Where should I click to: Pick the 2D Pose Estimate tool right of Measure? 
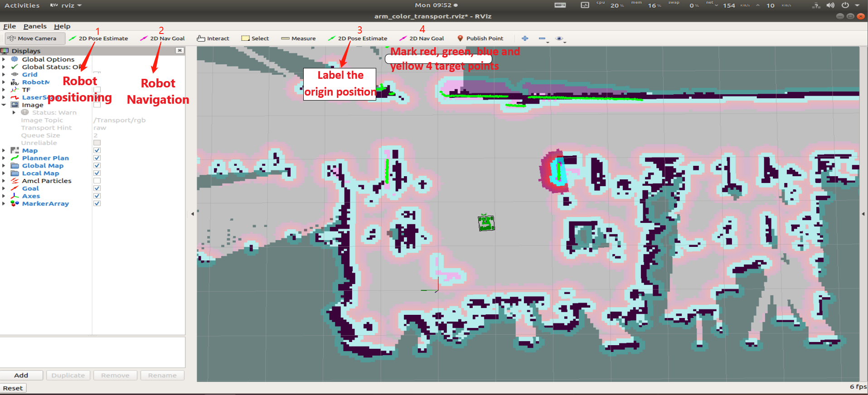358,39
